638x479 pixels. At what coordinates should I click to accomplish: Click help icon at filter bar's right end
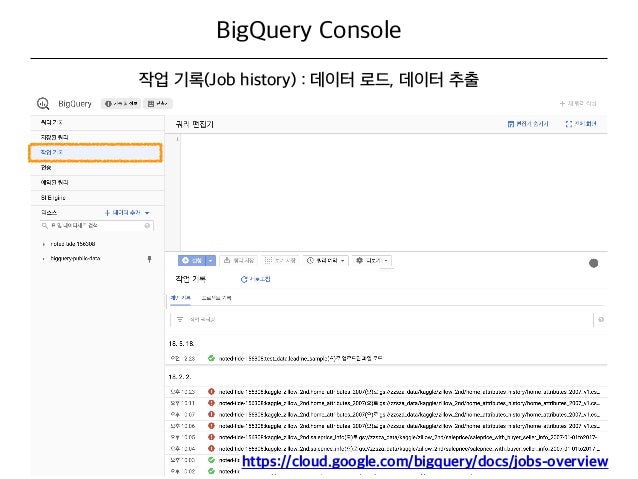click(601, 320)
